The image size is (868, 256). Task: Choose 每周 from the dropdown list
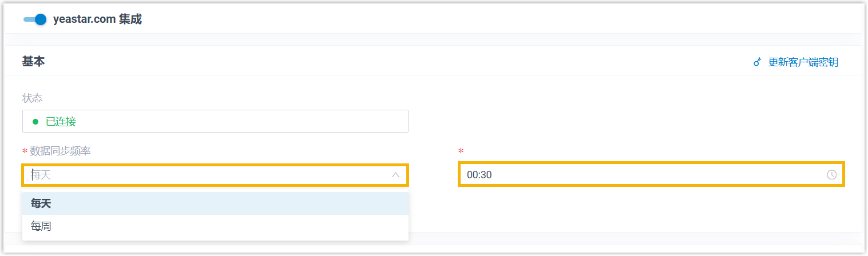(x=41, y=226)
